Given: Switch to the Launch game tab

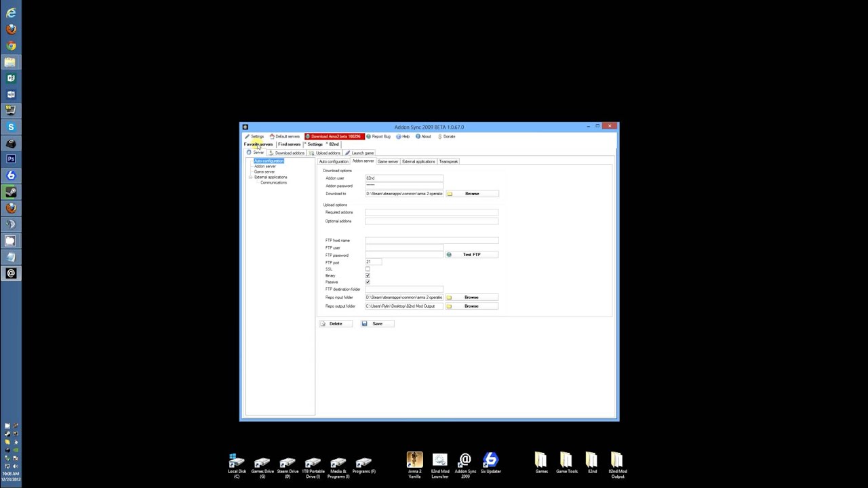Looking at the screenshot, I should click(x=359, y=152).
